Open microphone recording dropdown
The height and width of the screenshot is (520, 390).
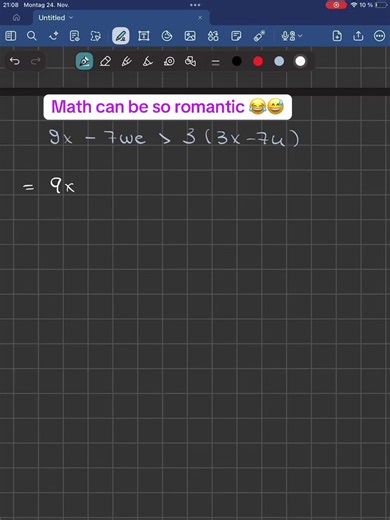292,36
